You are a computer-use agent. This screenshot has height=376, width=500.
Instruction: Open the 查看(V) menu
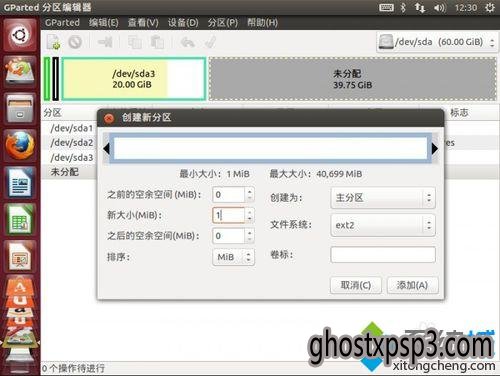[x=143, y=23]
